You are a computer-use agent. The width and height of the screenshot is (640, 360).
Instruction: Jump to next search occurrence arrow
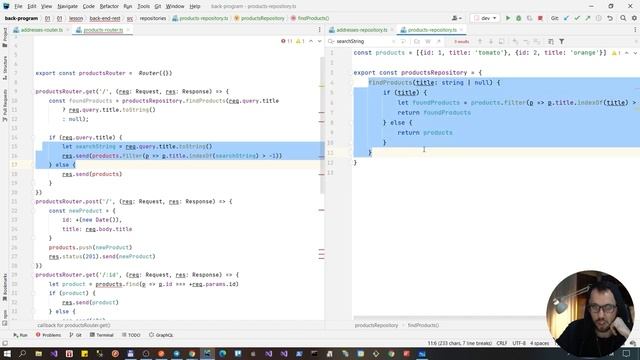491,41
